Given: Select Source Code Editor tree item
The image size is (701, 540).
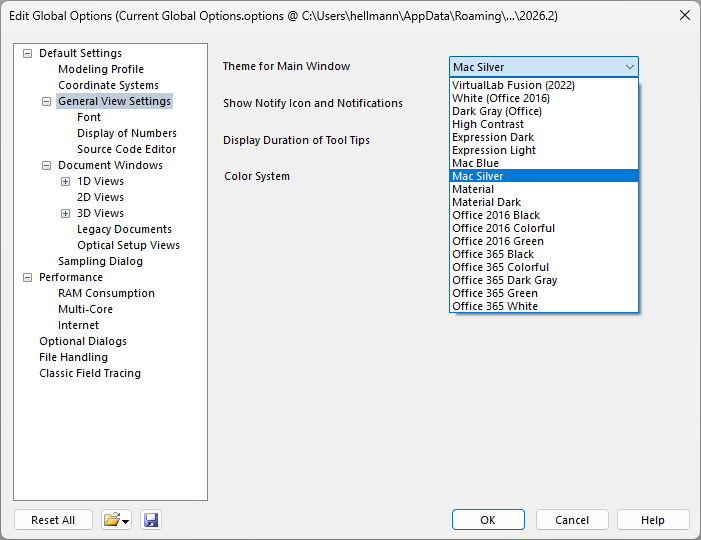Looking at the screenshot, I should tap(127, 149).
